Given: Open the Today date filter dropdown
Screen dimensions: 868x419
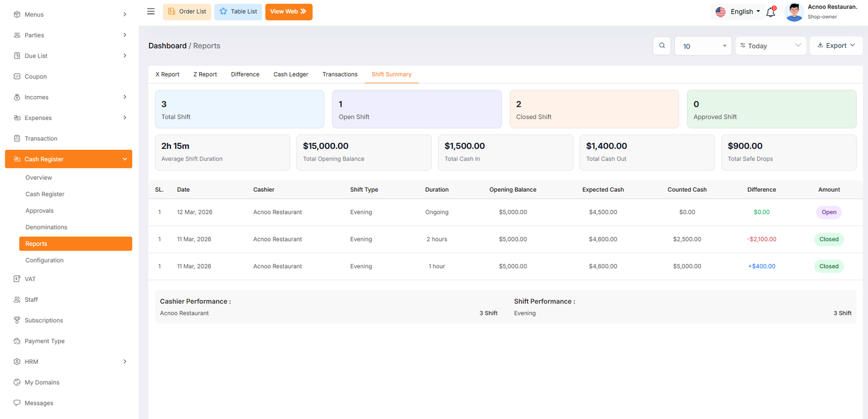Looking at the screenshot, I should point(770,46).
